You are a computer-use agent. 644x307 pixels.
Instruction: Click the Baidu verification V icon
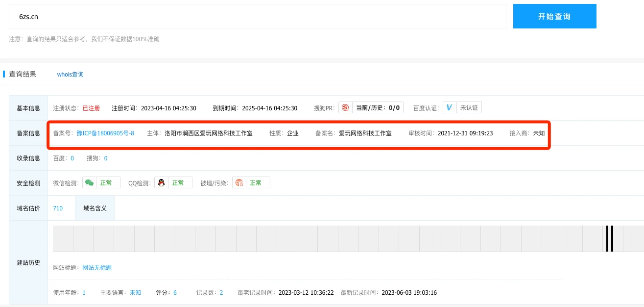click(x=450, y=108)
